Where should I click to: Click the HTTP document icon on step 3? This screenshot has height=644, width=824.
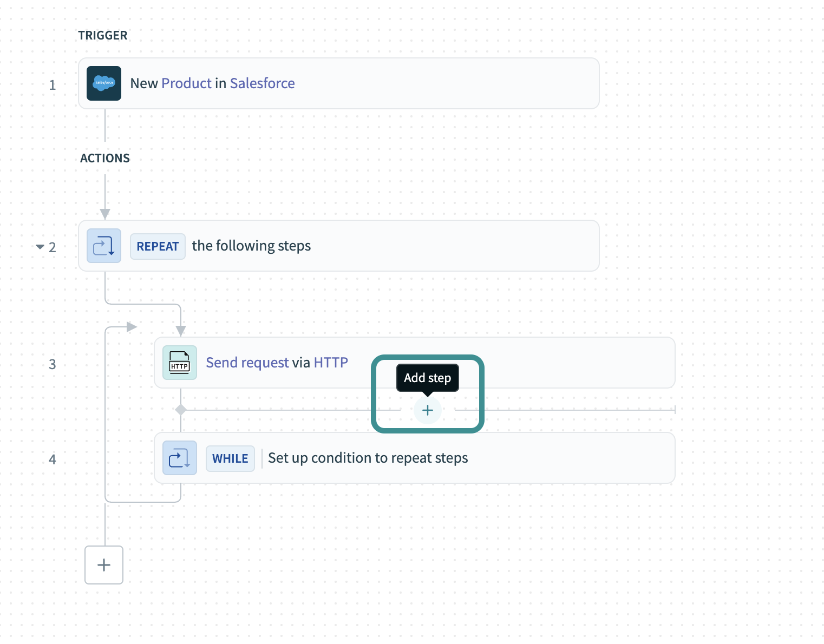click(179, 363)
